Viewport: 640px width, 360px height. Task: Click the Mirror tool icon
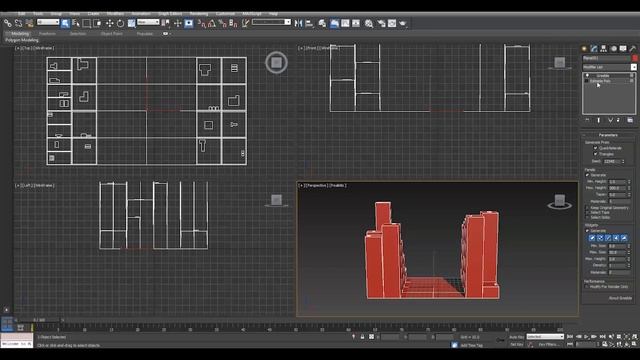[298, 23]
